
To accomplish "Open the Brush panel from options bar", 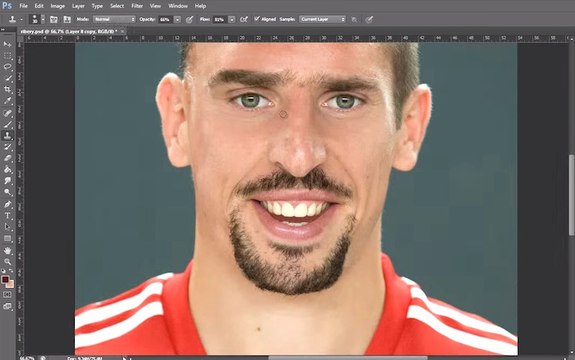I will 54,19.
